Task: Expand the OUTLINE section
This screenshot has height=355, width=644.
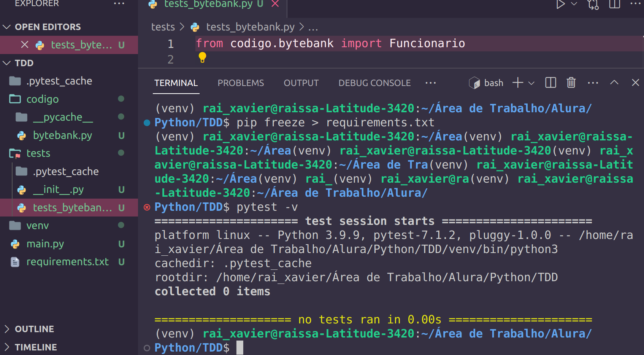Action: pyautogui.click(x=34, y=329)
